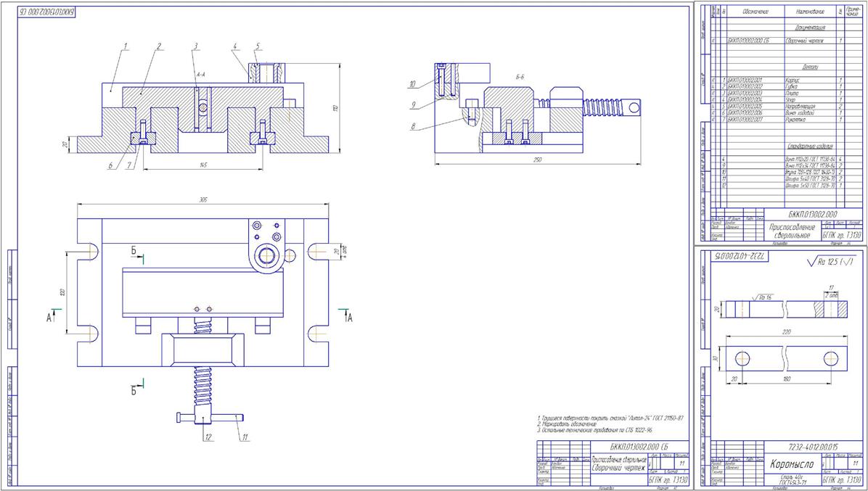The width and height of the screenshot is (868, 491).
Task: Click БГПК гр. Т3130 in Коромысло title block
Action: (841, 481)
